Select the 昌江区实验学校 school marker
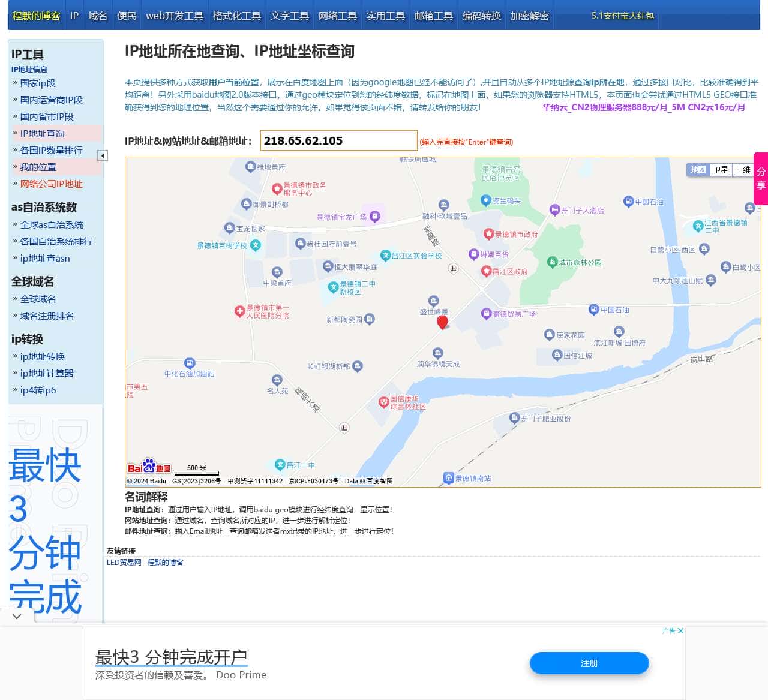This screenshot has height=700, width=768. click(386, 256)
